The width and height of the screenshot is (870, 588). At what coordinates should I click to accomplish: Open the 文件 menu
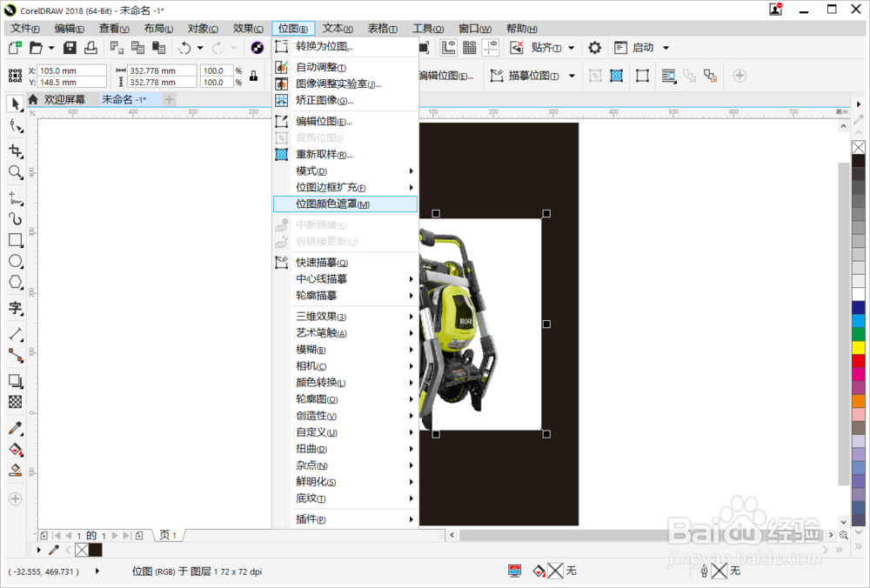[25, 29]
